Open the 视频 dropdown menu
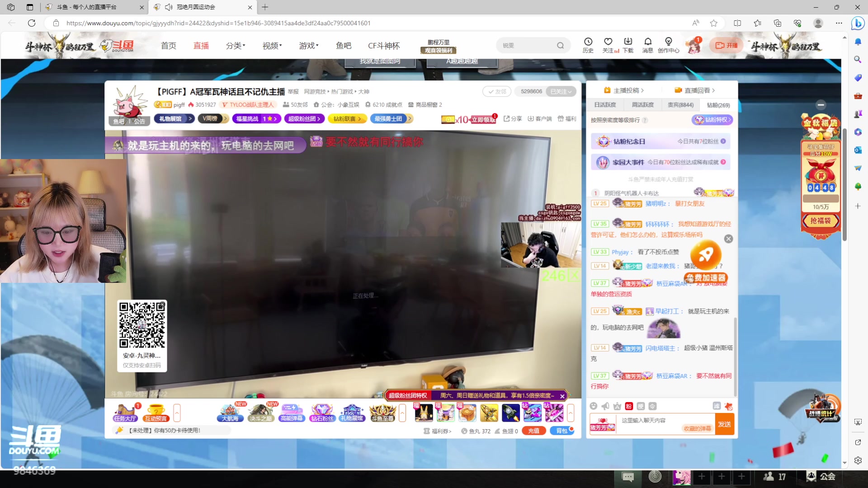 pos(272,46)
